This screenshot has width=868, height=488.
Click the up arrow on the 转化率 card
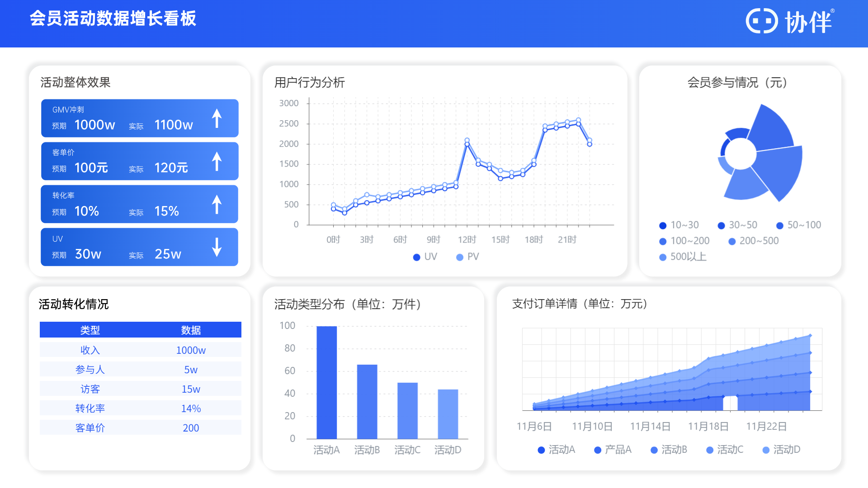[217, 204]
